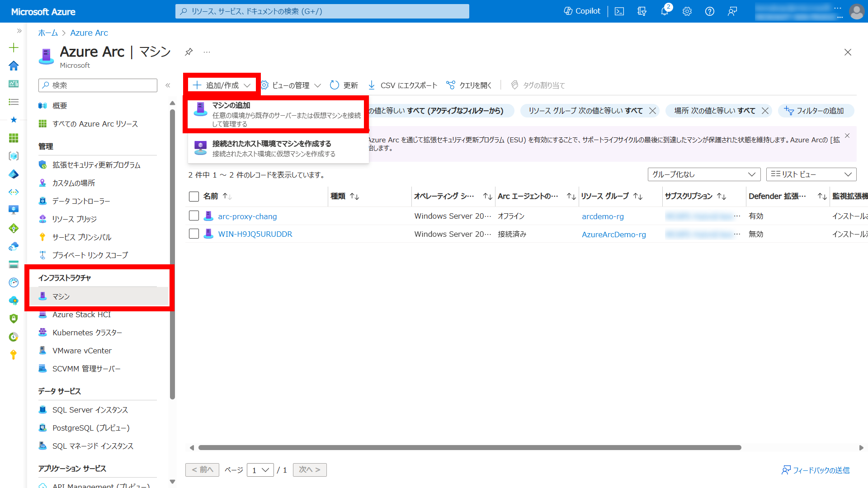This screenshot has height=488, width=868.
Task: Open the Directories and subscriptions filter icon
Action: (642, 11)
